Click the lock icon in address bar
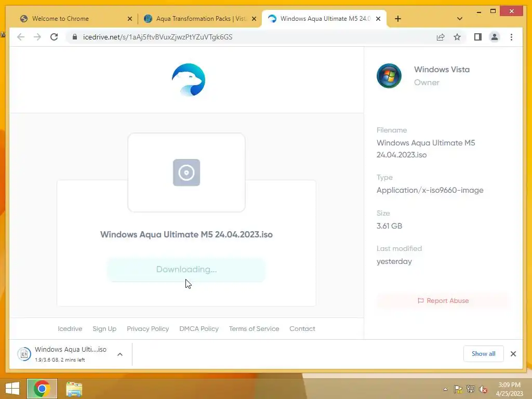Image resolution: width=532 pixels, height=399 pixels. tap(75, 37)
